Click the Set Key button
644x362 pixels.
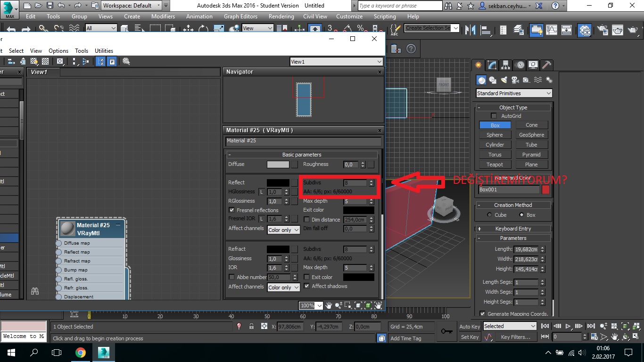470,337
